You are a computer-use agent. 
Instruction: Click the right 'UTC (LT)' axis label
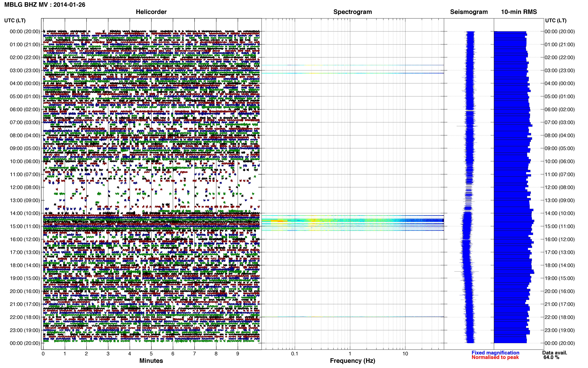click(x=556, y=20)
